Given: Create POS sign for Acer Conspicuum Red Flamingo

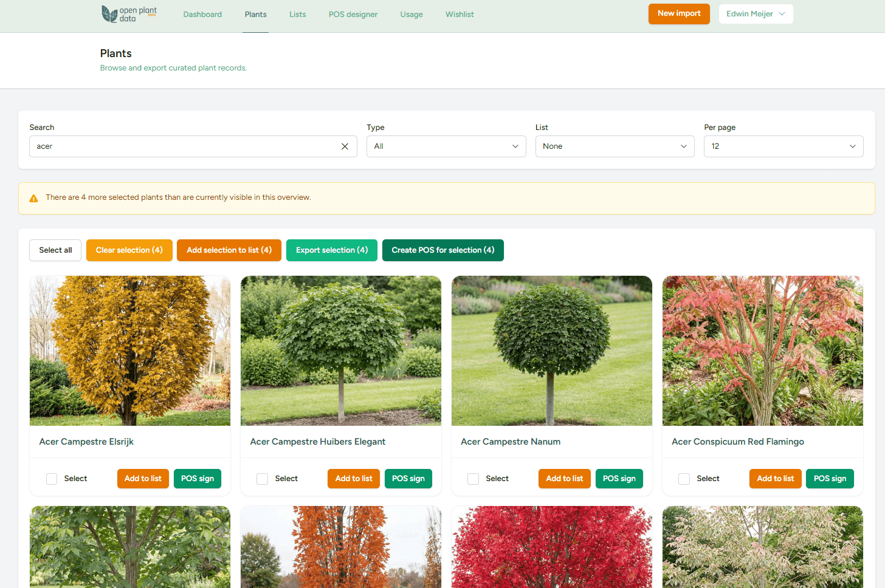Looking at the screenshot, I should click(830, 479).
